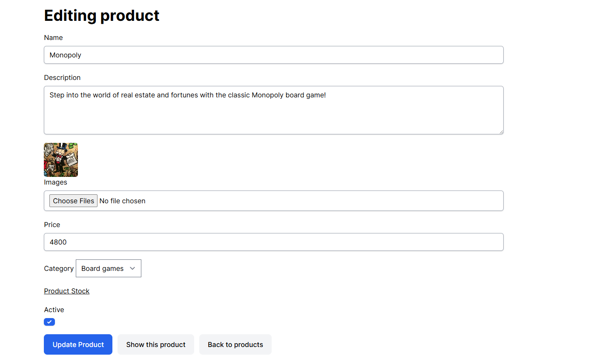This screenshot has width=602, height=364.
Task: Click the Description box resize handle
Action: click(501, 132)
